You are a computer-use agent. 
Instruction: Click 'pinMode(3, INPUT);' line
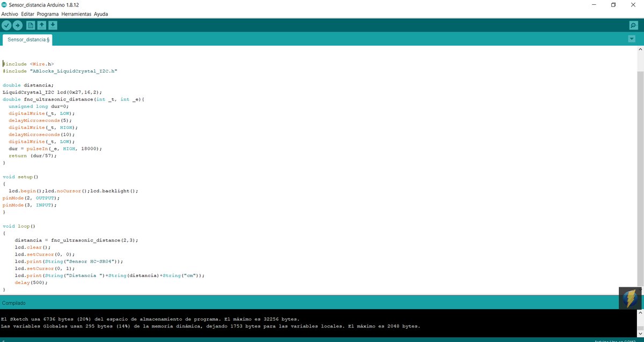30,205
